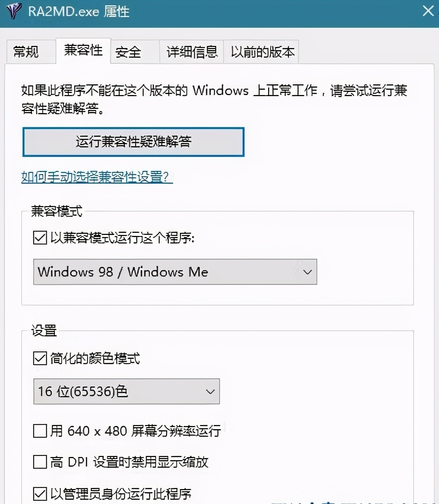View the 以前的版本 tab
This screenshot has height=504, width=439.
261,51
